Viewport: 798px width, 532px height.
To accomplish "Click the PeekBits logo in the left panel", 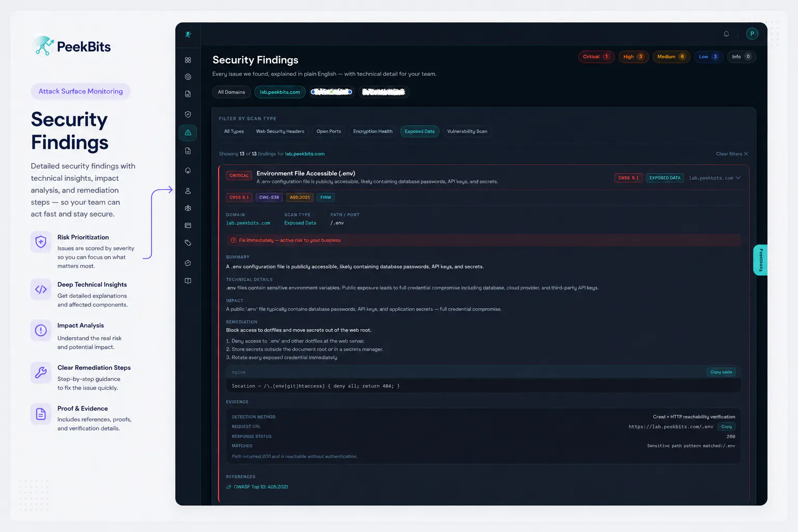I will 72,46.
